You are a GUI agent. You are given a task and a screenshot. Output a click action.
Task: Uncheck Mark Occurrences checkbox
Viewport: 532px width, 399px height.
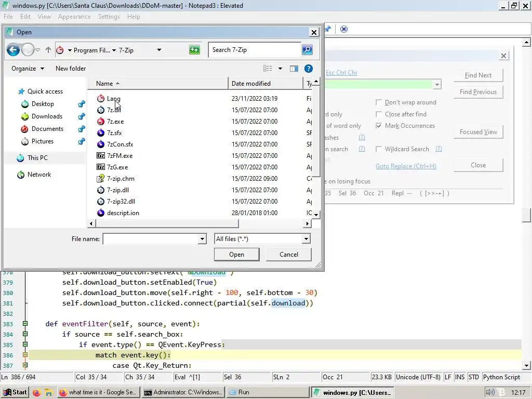379,126
